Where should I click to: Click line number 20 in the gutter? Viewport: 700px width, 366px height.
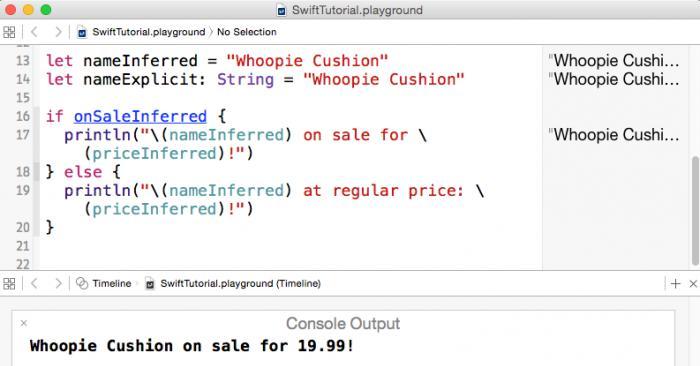tap(23, 228)
